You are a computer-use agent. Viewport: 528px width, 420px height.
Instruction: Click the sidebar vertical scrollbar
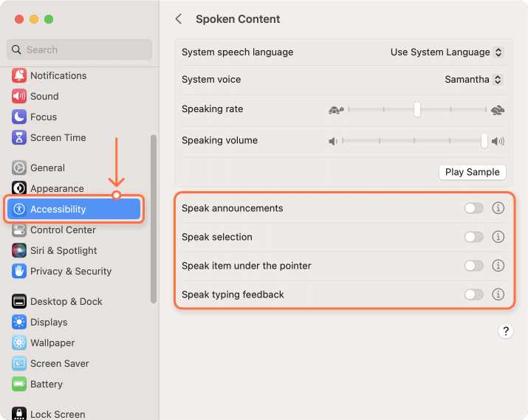pyautogui.click(x=154, y=219)
